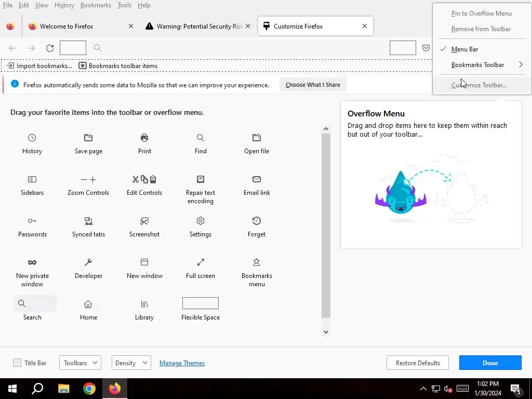Click the Library books icon
The height and width of the screenshot is (399, 532).
pos(144,304)
